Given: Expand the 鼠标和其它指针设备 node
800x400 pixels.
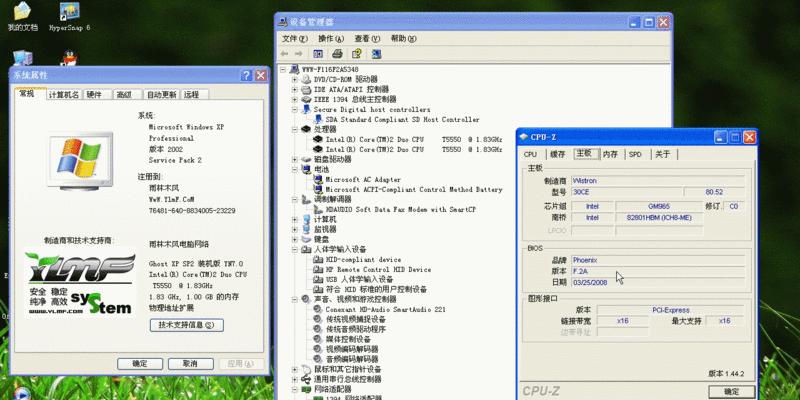Looking at the screenshot, I should pos(294,369).
